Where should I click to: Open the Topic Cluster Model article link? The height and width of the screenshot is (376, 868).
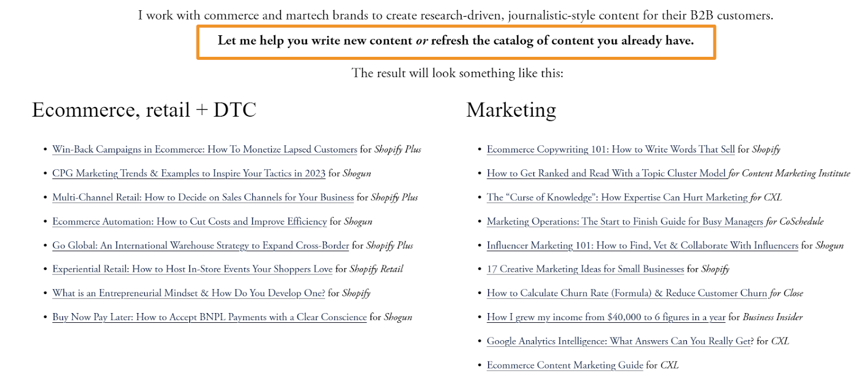click(x=608, y=173)
